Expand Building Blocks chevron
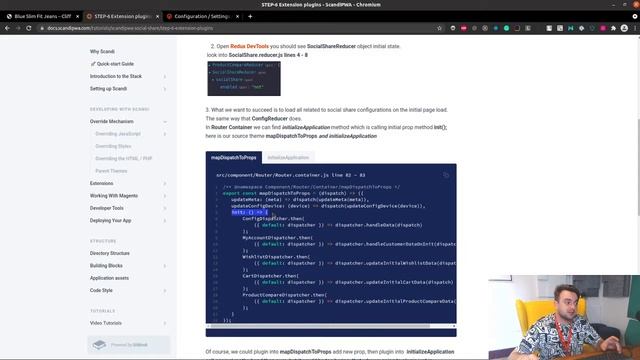 (165, 266)
